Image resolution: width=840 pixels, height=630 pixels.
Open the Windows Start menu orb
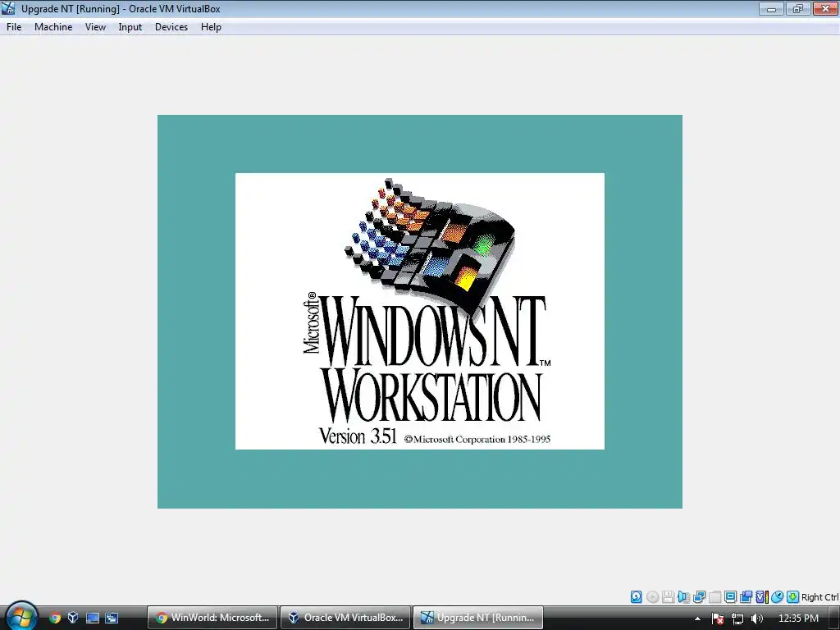coord(21,617)
